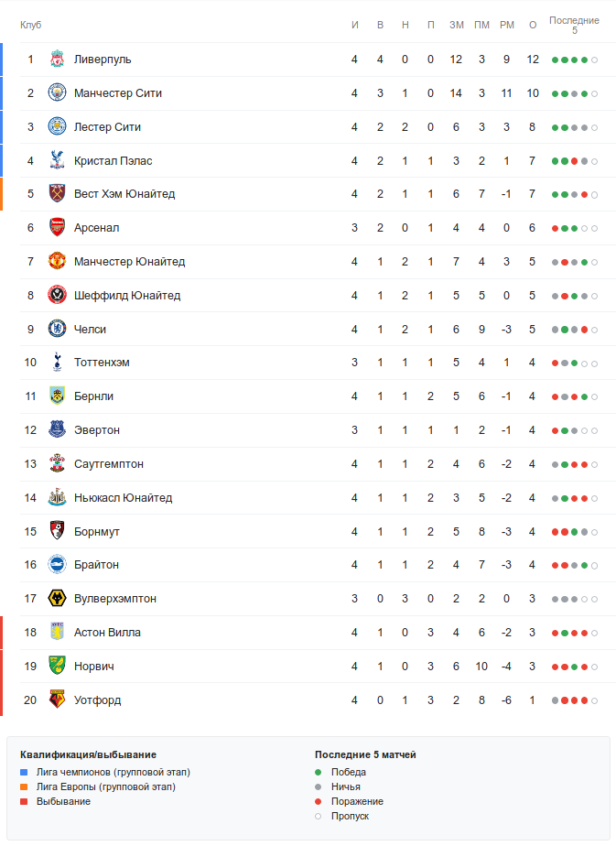Open the Вест Хэм Юнайтед team link
The image size is (616, 846).
pos(124,194)
